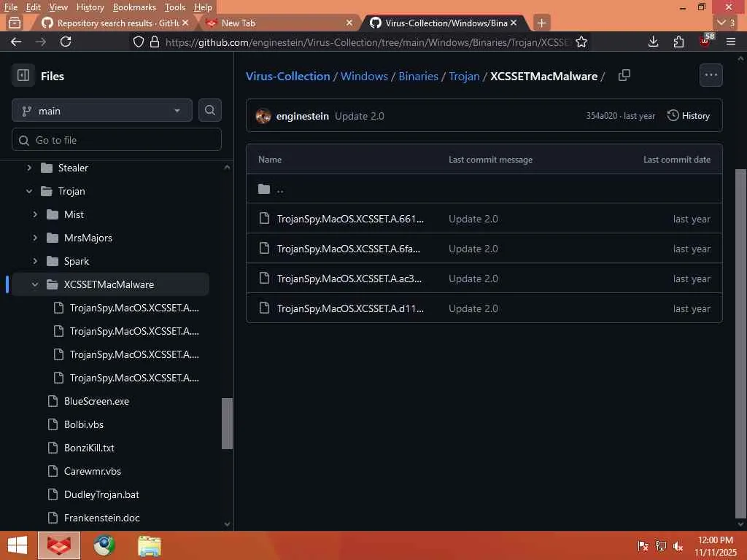Open file TrojanSpy.MacOS.XCSSET.A.6fa...
The width and height of the screenshot is (747, 560).
tap(348, 249)
